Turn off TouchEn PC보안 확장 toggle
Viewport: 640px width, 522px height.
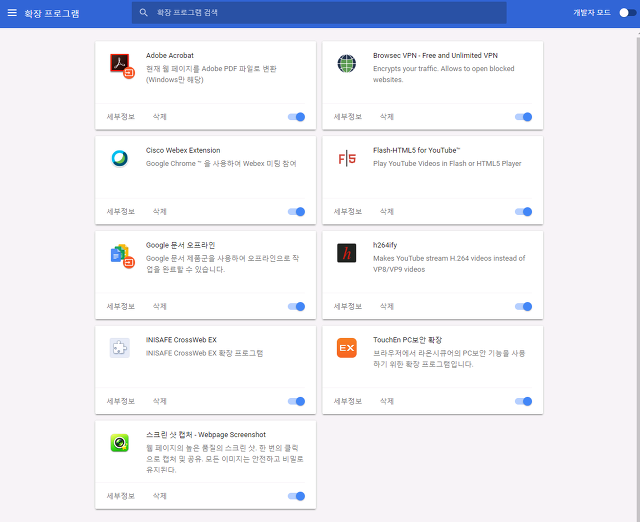523,402
